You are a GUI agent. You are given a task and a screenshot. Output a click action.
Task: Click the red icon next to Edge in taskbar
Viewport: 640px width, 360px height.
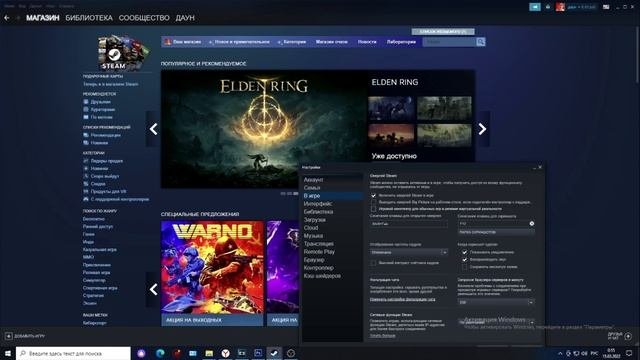pyautogui.click(x=176, y=353)
